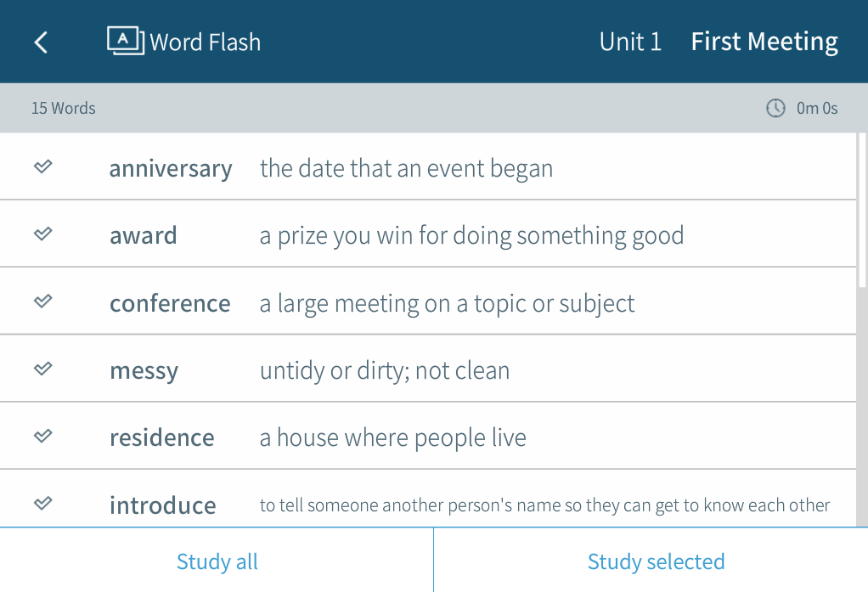The width and height of the screenshot is (868, 592).
Task: Toggle the checkmark for award
Action: (43, 234)
